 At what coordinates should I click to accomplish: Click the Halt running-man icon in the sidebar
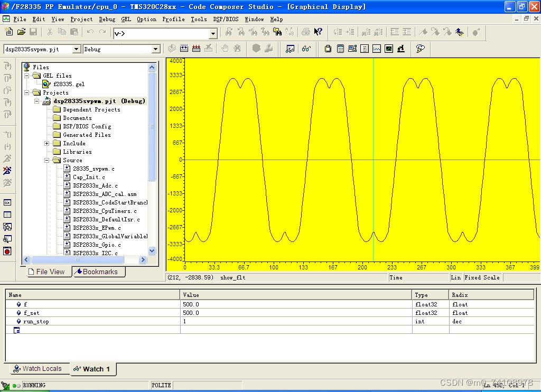pyautogui.click(x=7, y=171)
